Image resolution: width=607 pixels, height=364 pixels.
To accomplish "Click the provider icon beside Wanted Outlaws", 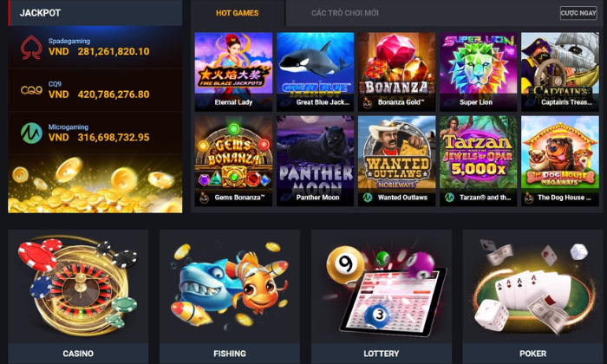I will (368, 198).
